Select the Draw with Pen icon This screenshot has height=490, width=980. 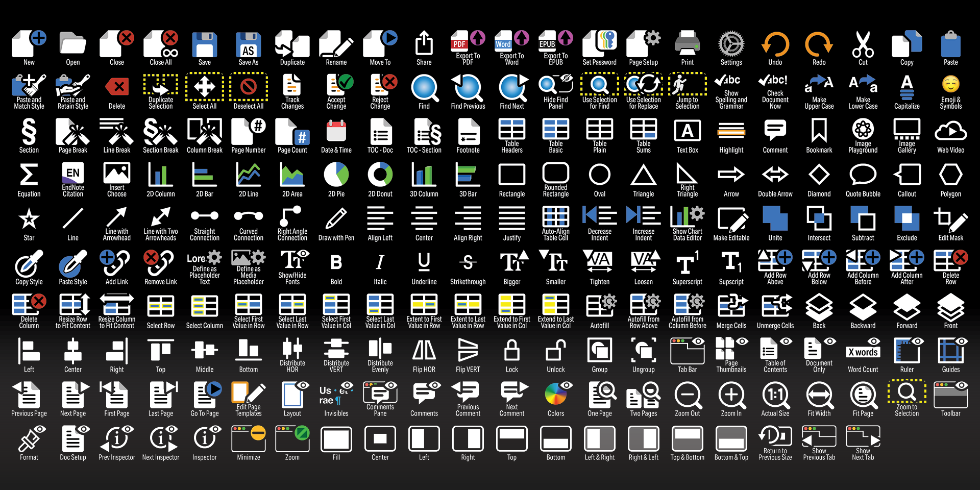pyautogui.click(x=336, y=219)
